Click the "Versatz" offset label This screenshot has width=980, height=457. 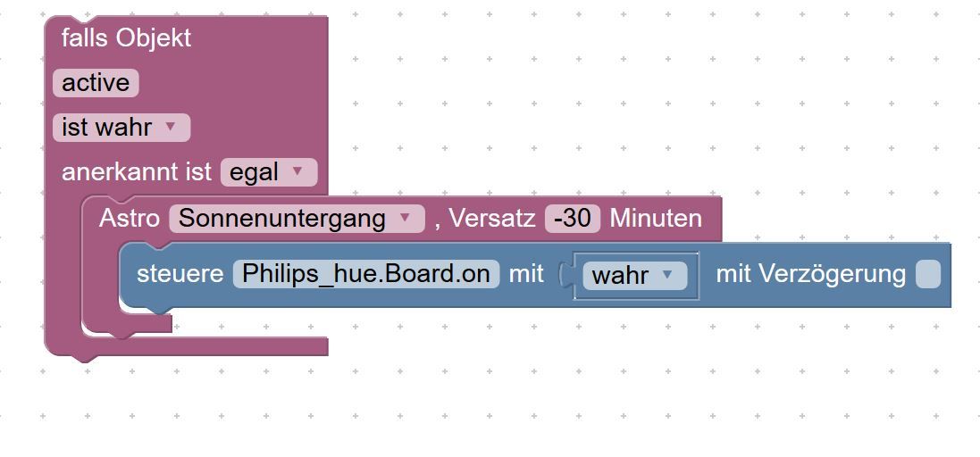[491, 219]
